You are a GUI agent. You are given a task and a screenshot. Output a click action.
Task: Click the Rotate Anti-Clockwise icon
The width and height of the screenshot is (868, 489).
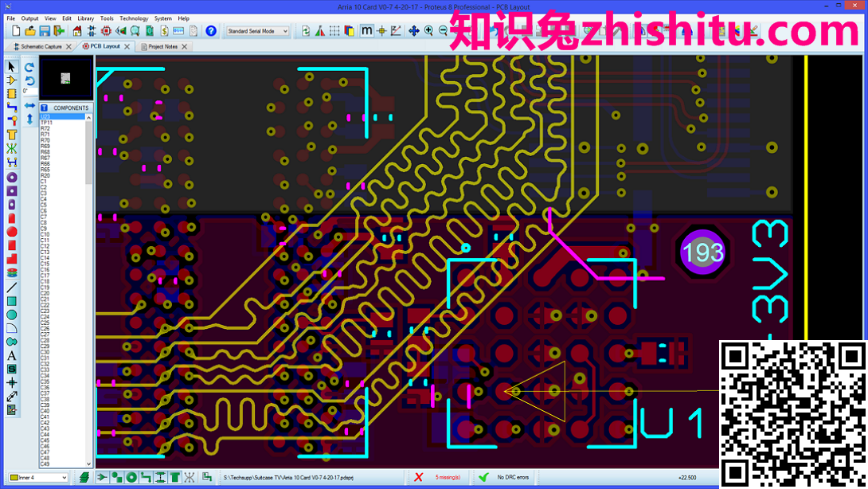click(29, 80)
